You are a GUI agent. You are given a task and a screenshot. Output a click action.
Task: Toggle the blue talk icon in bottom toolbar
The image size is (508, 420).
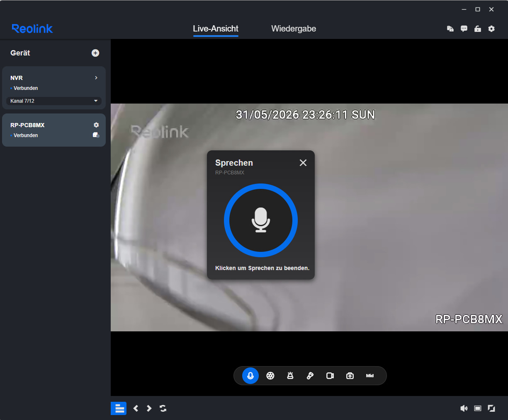pos(250,376)
